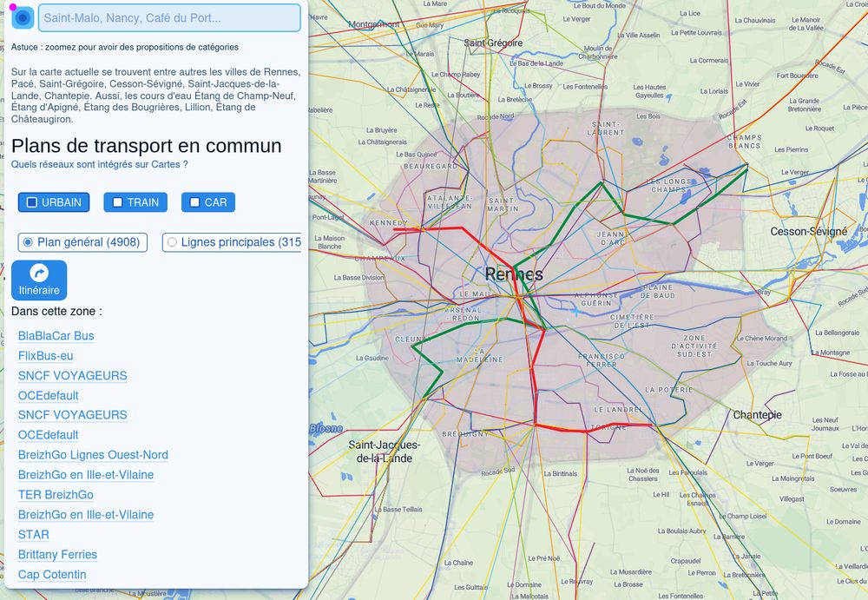The width and height of the screenshot is (868, 600).
Task: Focus the place search input field
Action: click(169, 17)
